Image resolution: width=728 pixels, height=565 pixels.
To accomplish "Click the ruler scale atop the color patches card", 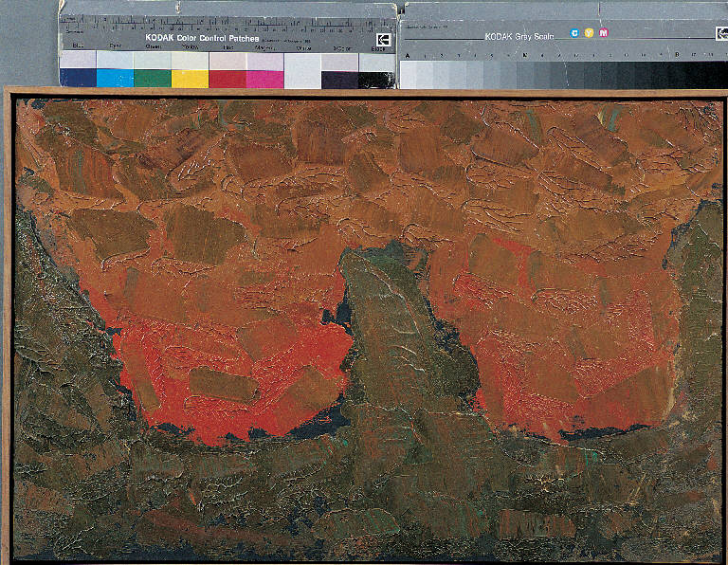I will click(227, 22).
